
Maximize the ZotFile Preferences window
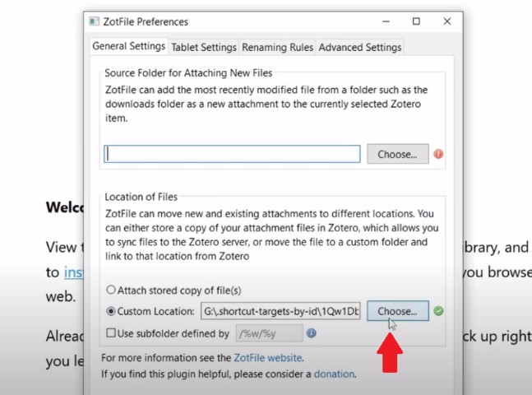(416, 21)
